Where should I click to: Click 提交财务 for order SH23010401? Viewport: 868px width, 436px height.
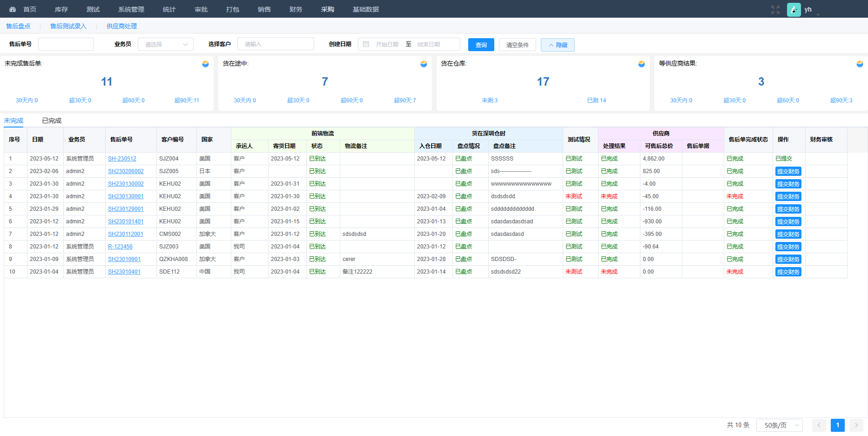click(x=788, y=272)
